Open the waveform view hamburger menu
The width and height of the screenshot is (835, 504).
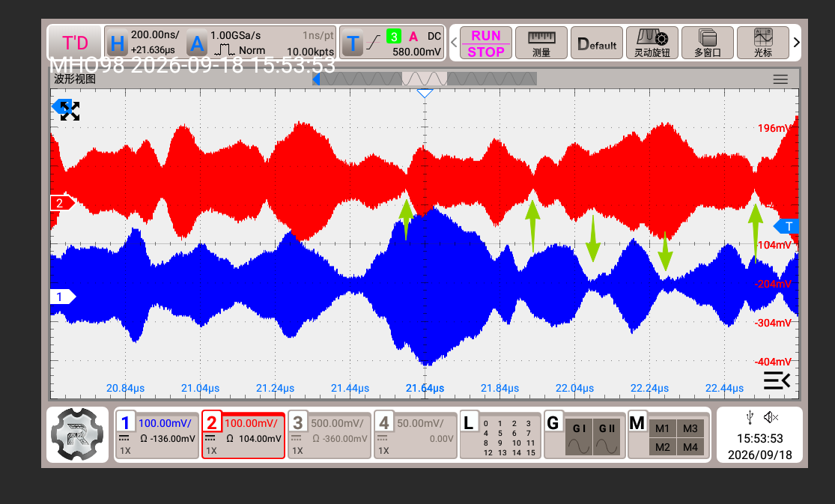click(780, 79)
